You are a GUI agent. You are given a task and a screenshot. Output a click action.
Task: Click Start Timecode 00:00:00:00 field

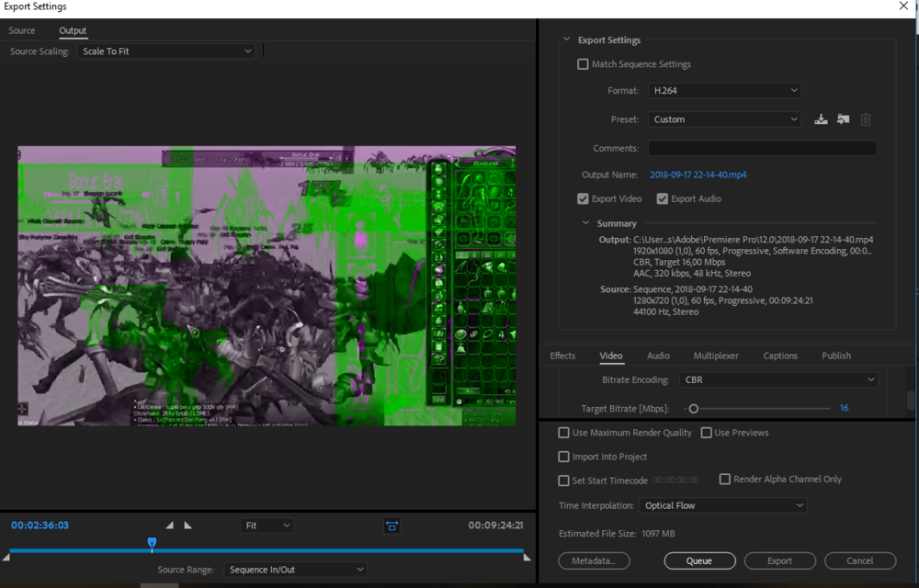675,481
